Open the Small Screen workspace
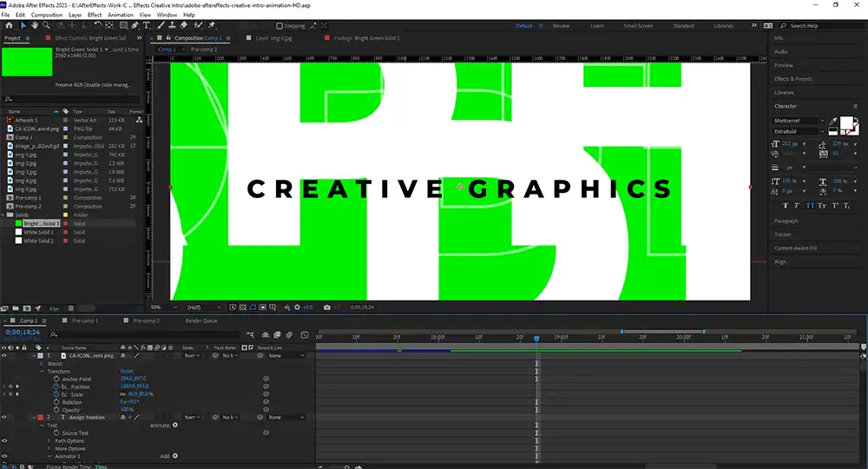Viewport: 868px width, 469px height. [638, 26]
